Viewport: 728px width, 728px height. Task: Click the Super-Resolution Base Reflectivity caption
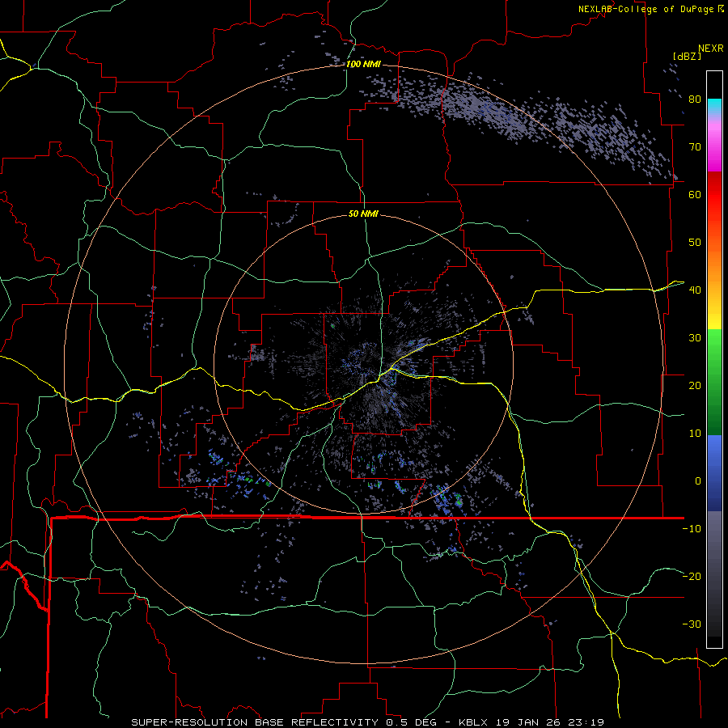367,722
